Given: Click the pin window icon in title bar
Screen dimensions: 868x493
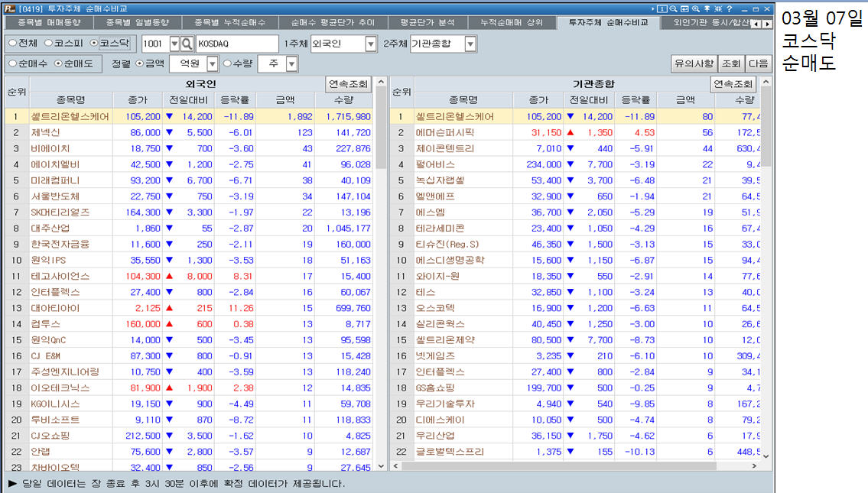Looking at the screenshot, I should (x=707, y=8).
